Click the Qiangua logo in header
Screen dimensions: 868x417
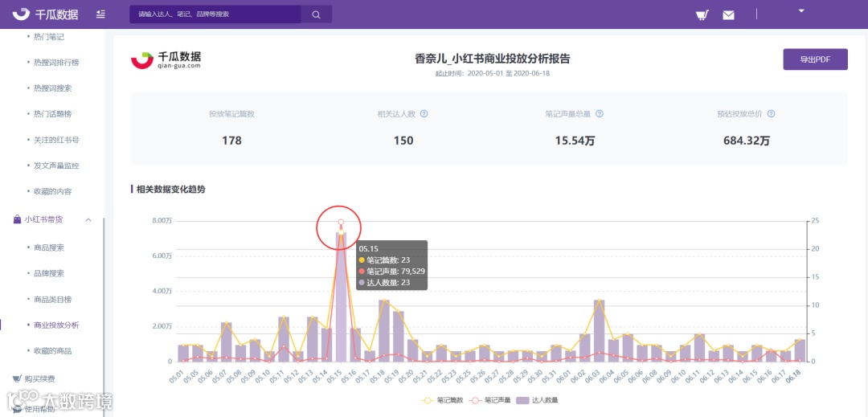coord(45,14)
